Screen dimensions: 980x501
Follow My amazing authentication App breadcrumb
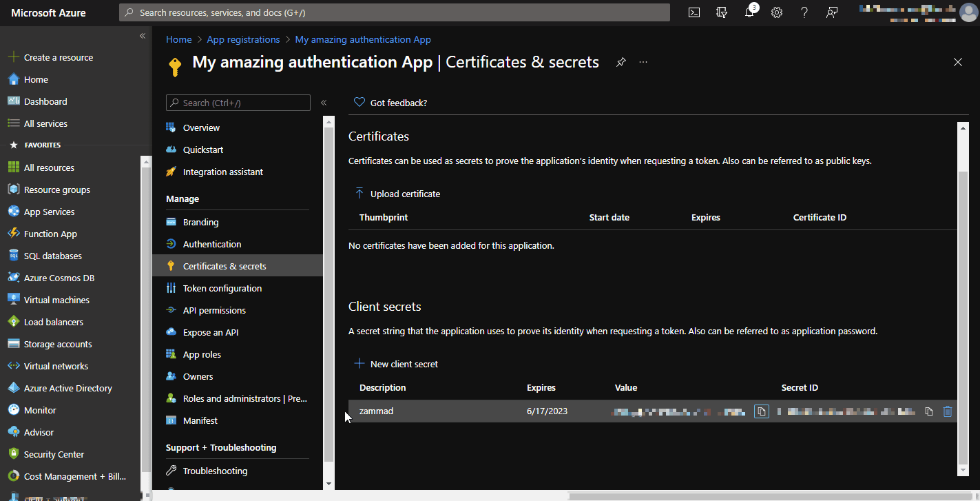click(363, 39)
